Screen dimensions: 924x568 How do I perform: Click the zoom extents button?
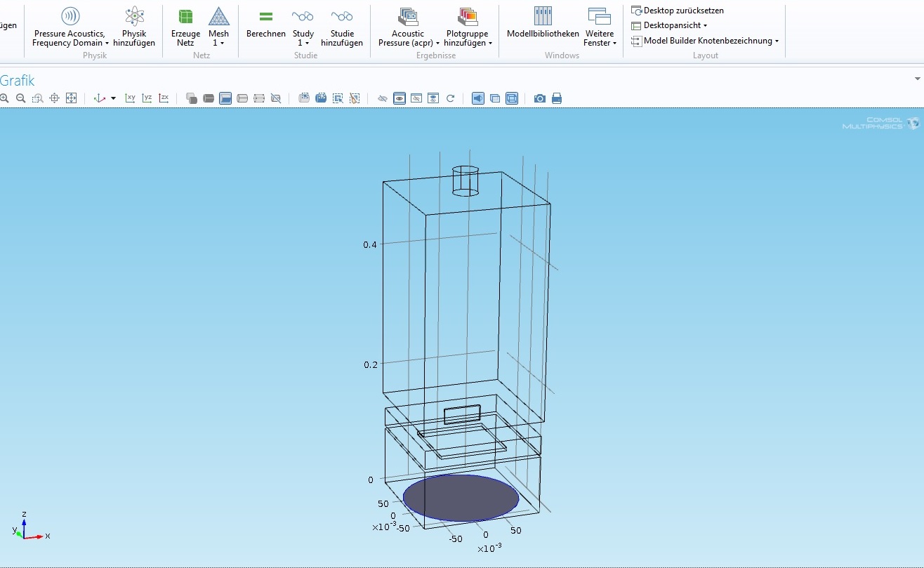(71, 98)
